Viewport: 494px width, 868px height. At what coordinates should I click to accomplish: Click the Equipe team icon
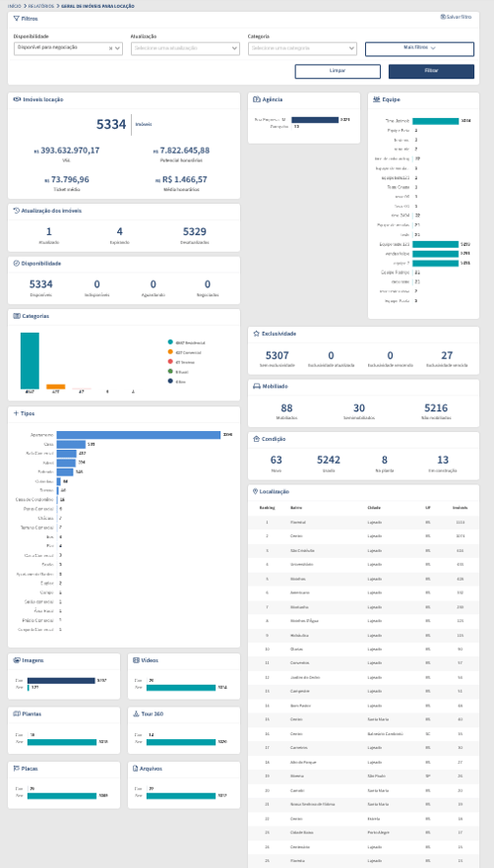tap(377, 99)
